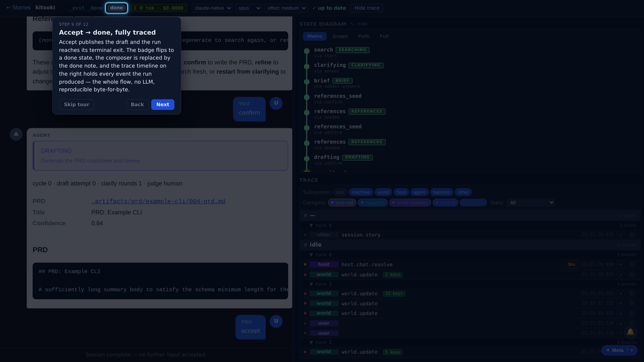Toggle the machine subsystem filter
The width and height of the screenshot is (644, 362).
361,192
